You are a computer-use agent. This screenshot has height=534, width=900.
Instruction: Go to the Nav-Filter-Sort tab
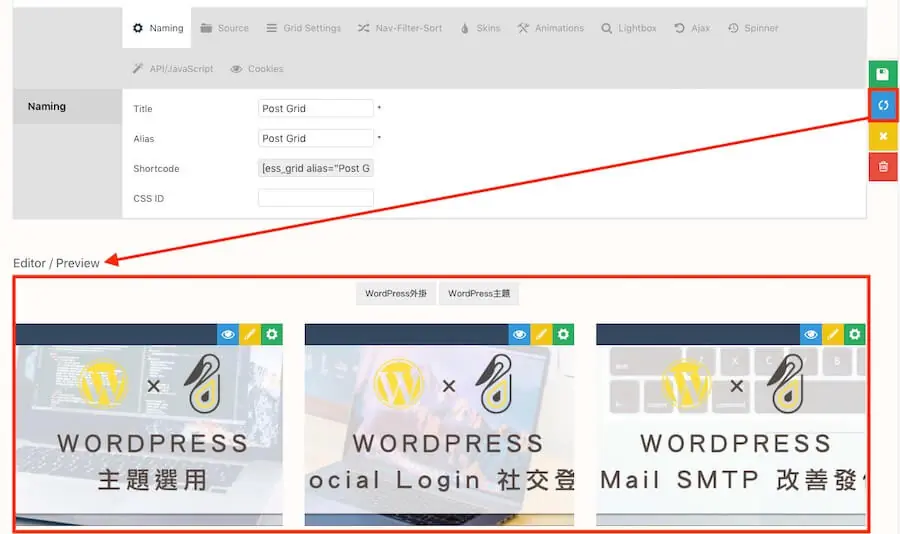[x=400, y=28]
